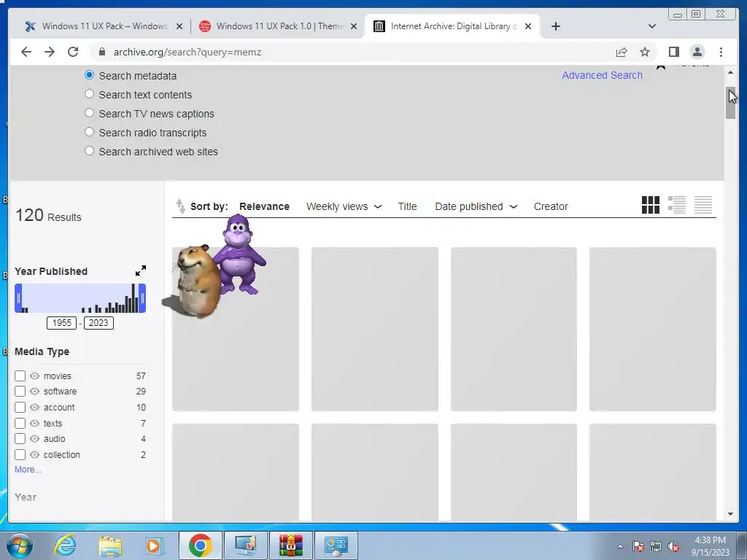Viewport: 747px width, 560px height.
Task: Check the software media type filter
Action: click(20, 392)
